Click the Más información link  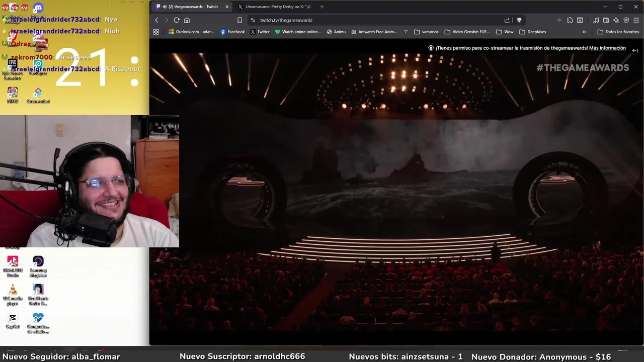coord(607,48)
